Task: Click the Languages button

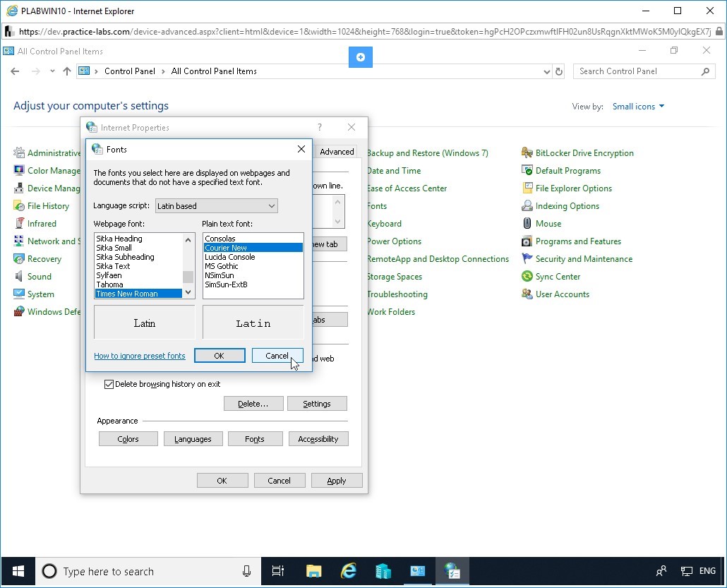Action: [193, 438]
